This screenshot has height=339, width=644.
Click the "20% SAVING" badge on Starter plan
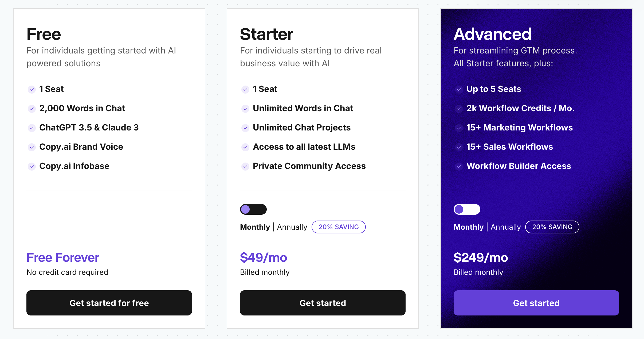click(339, 227)
